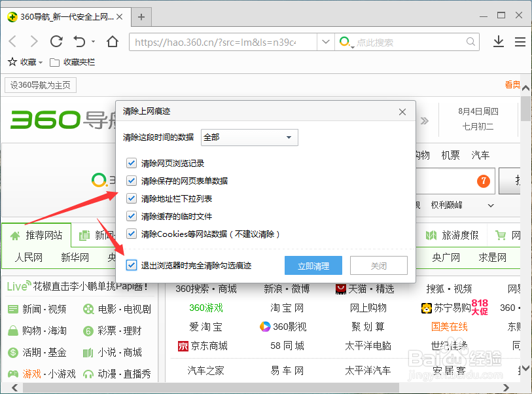Select the 机票 category tab
Screen dimensions: 532x394
tap(451, 155)
